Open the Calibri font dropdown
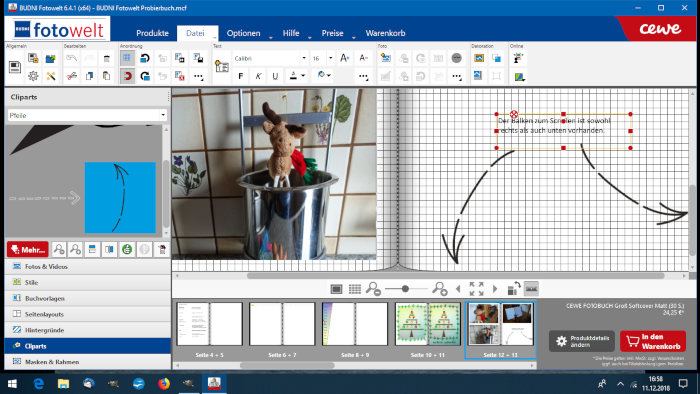 [304, 58]
